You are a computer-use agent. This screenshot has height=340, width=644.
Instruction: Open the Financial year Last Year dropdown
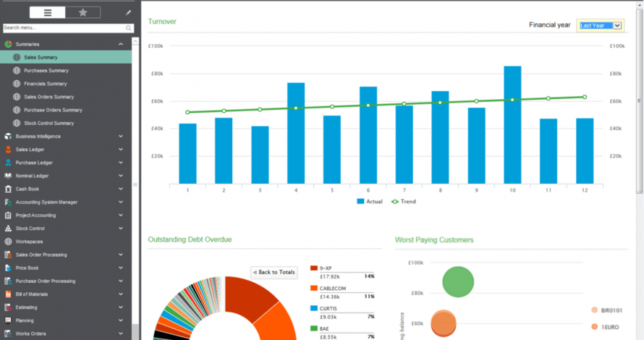(x=600, y=25)
